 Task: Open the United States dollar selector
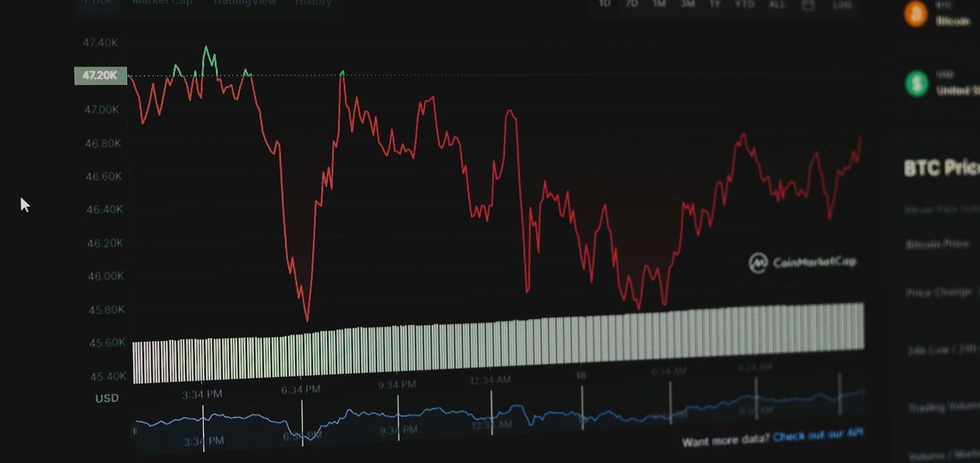(957, 90)
